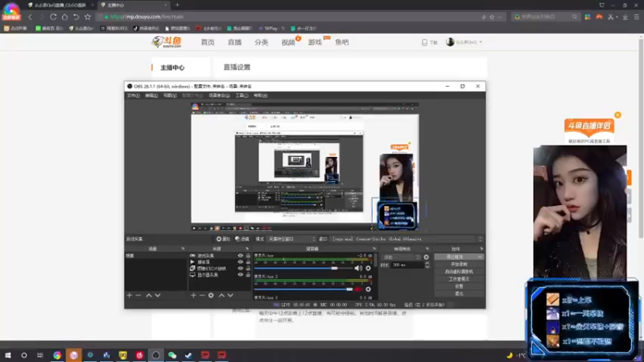Click 开始录制 start recording button
Image resolution: width=644 pixels, height=362 pixels.
[459, 265]
